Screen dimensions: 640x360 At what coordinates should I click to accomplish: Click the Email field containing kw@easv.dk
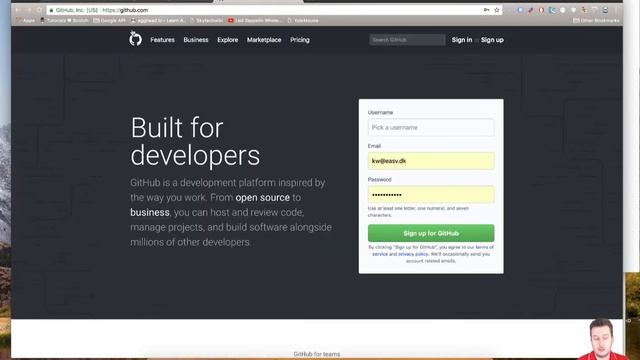click(x=431, y=161)
